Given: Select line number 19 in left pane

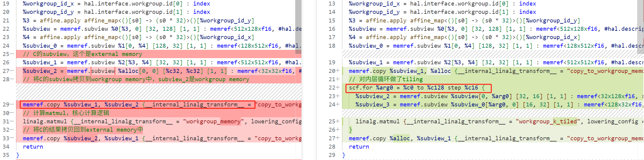Looking at the screenshot, I should [6, 4].
